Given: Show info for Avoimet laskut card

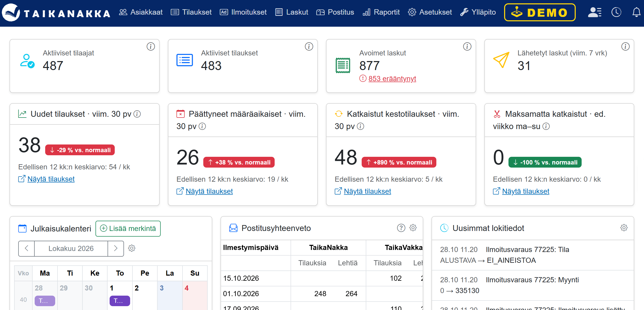Looking at the screenshot, I should point(467,46).
